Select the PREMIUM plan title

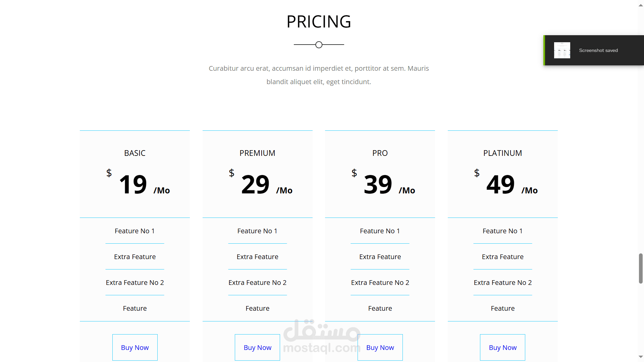click(x=257, y=153)
